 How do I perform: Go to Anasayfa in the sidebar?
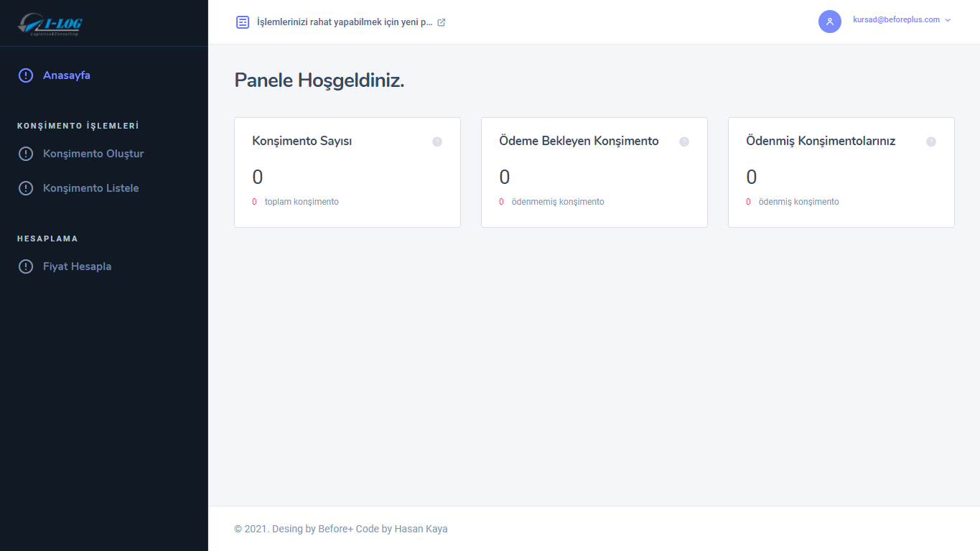pos(66,75)
